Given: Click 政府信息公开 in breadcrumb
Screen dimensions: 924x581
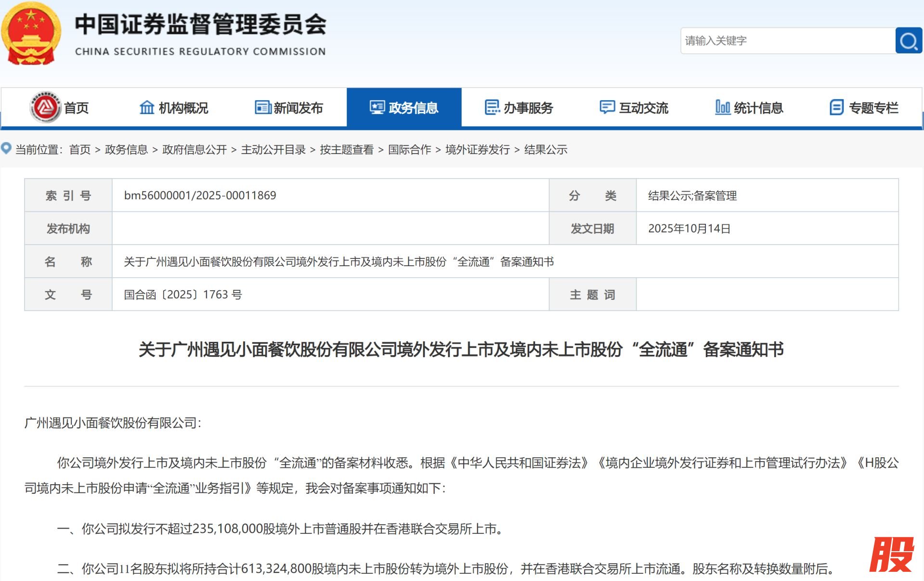Looking at the screenshot, I should tap(194, 150).
